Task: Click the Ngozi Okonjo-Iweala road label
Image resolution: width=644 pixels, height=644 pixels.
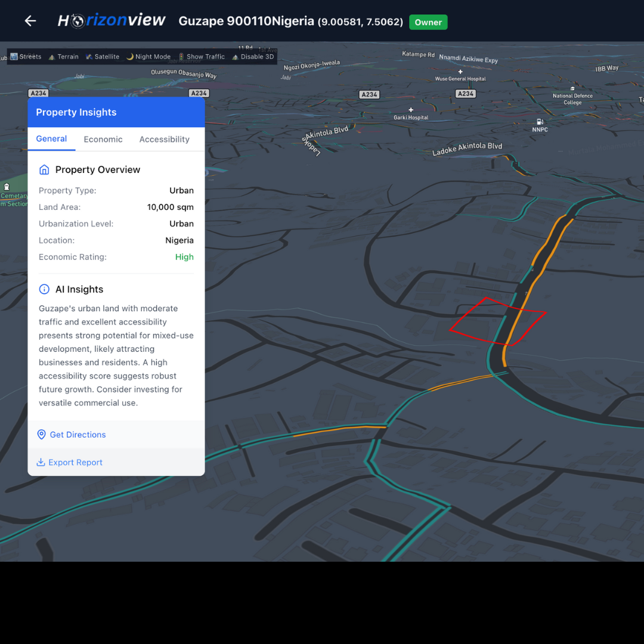Action: pos(312,65)
